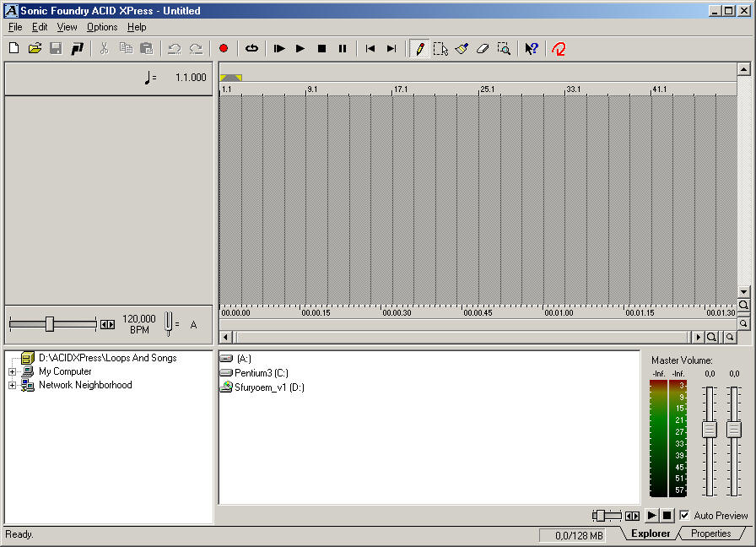Click the timeline vertical scrollbar down arrow
Image resolution: width=756 pixels, height=547 pixels.
pyautogui.click(x=743, y=292)
